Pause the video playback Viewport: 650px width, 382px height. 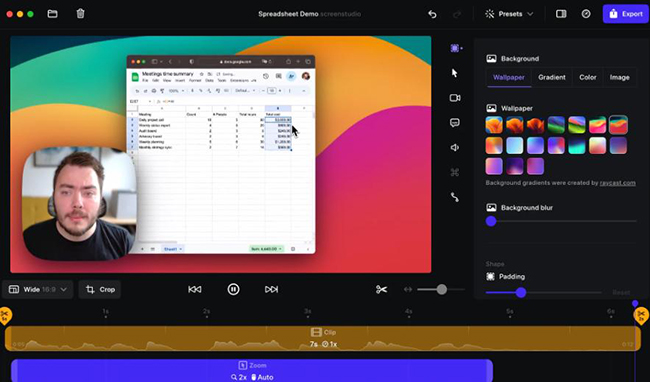233,290
